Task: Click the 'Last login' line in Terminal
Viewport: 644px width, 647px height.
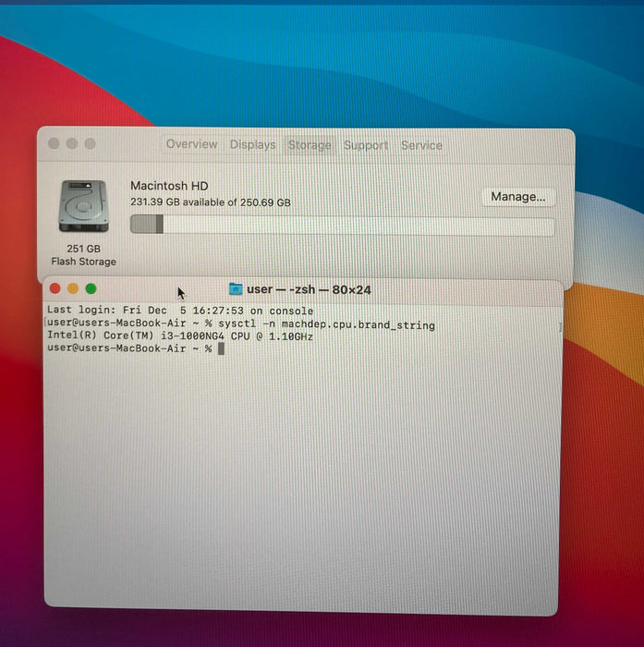Action: coord(180,310)
